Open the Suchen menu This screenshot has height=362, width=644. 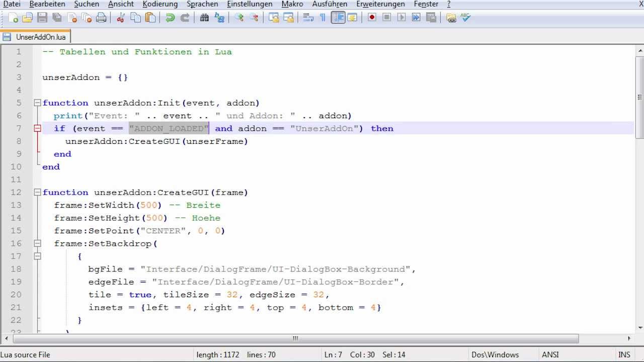87,4
